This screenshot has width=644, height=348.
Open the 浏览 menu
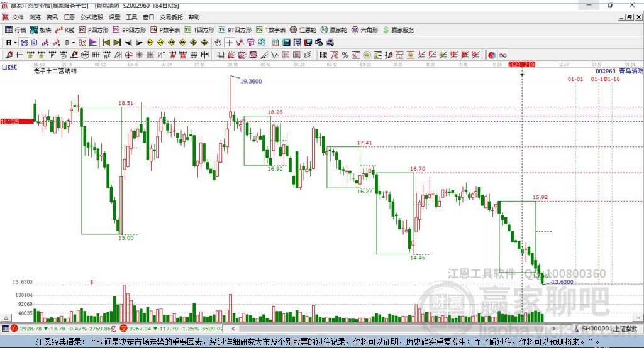tap(35, 17)
